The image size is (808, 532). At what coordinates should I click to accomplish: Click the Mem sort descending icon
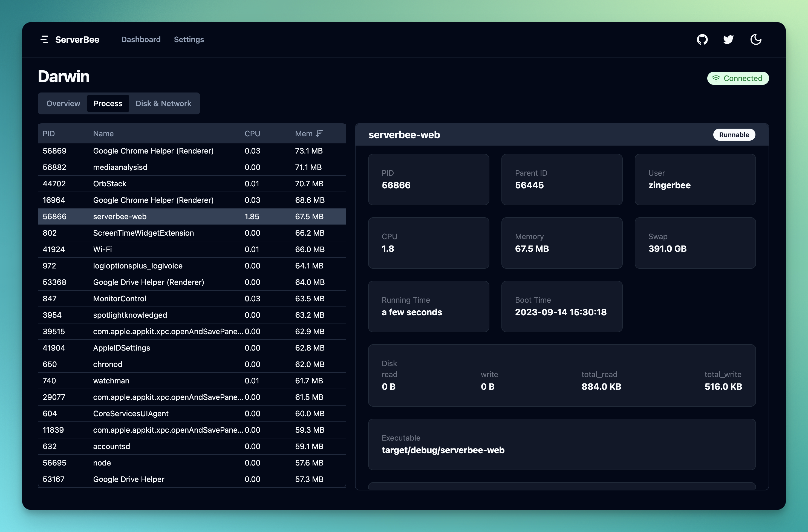319,134
